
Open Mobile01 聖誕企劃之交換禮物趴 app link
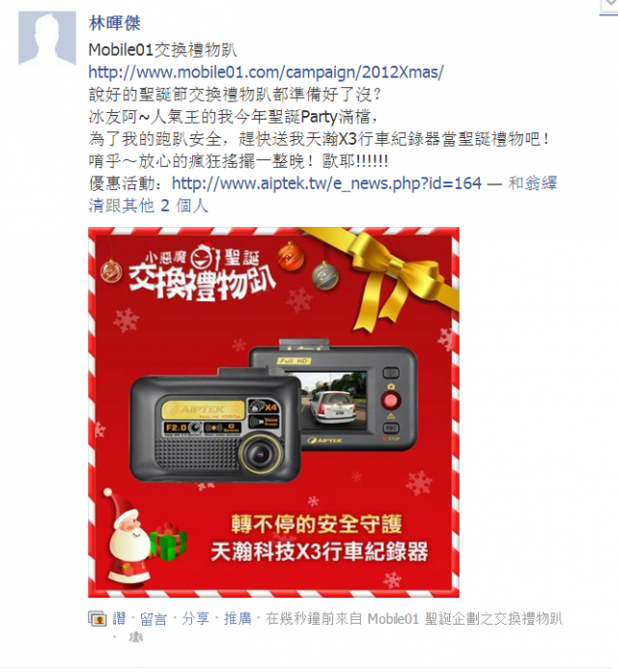[x=465, y=619]
